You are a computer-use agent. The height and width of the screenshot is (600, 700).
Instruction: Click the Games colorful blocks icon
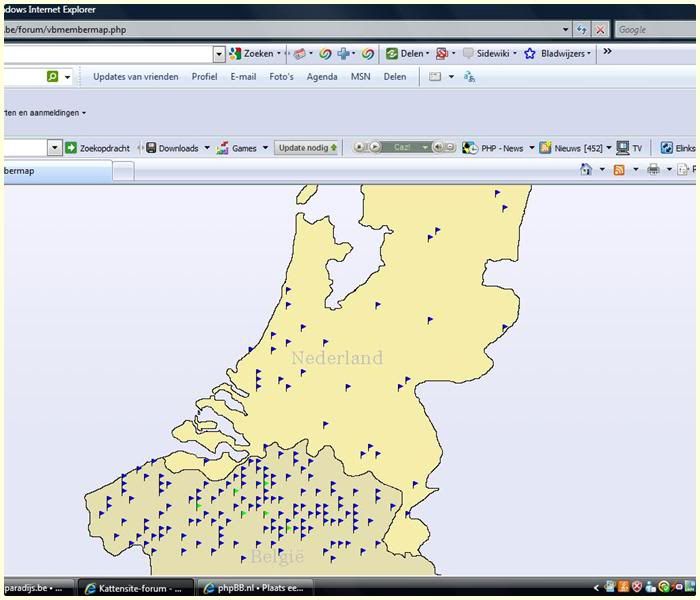222,148
